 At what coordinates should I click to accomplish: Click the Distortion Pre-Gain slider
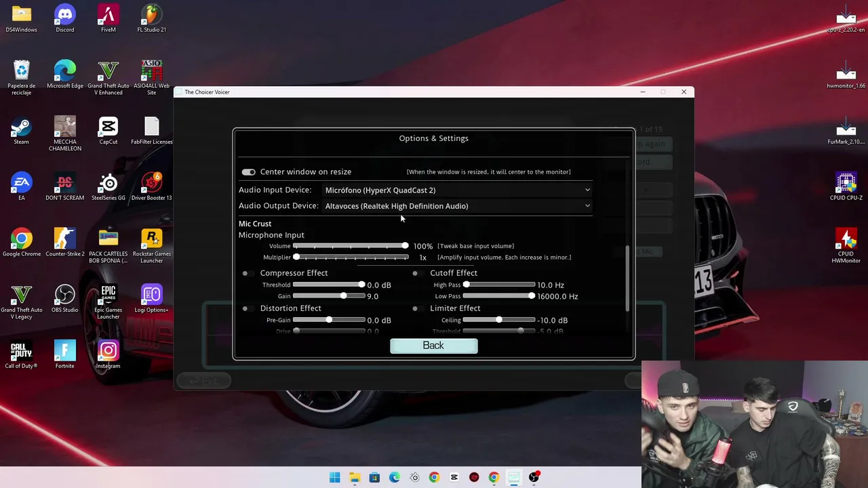tap(329, 320)
